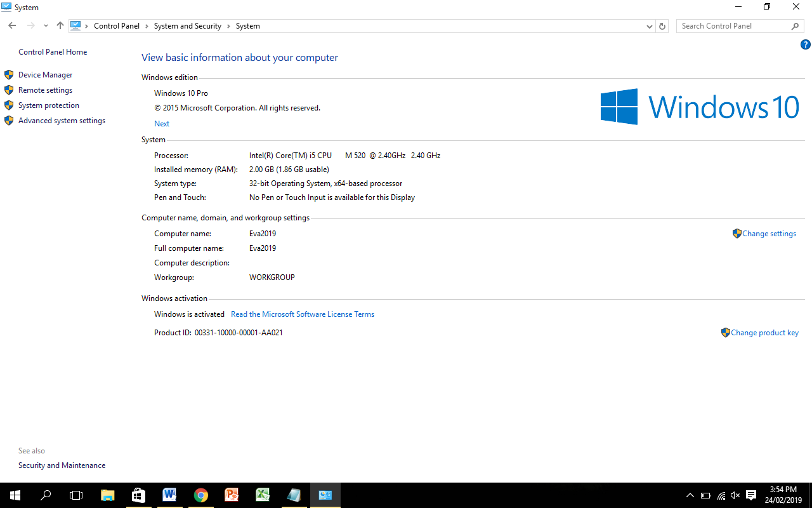Open System protection

[x=49, y=105]
